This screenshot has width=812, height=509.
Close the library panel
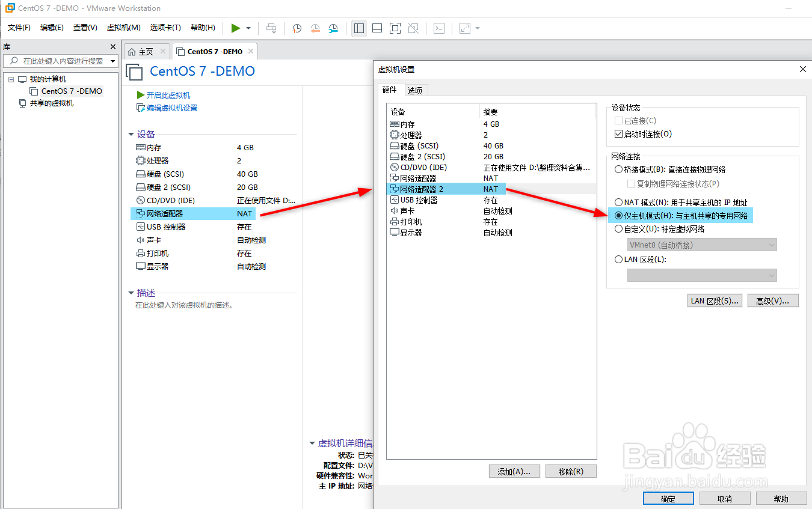coord(113,46)
